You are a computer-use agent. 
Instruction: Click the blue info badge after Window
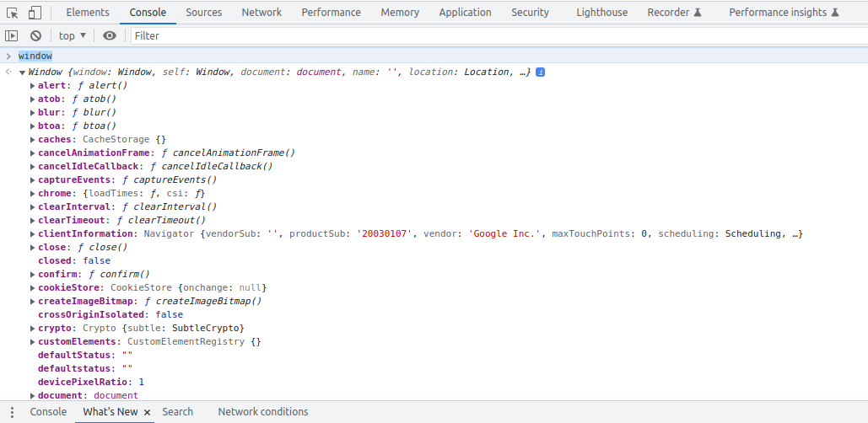[540, 72]
